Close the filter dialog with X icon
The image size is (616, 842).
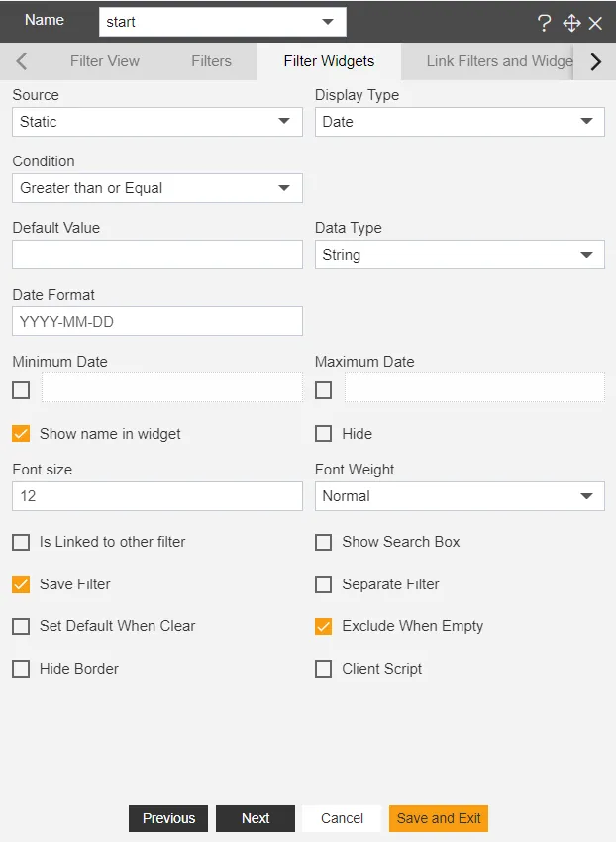[595, 23]
